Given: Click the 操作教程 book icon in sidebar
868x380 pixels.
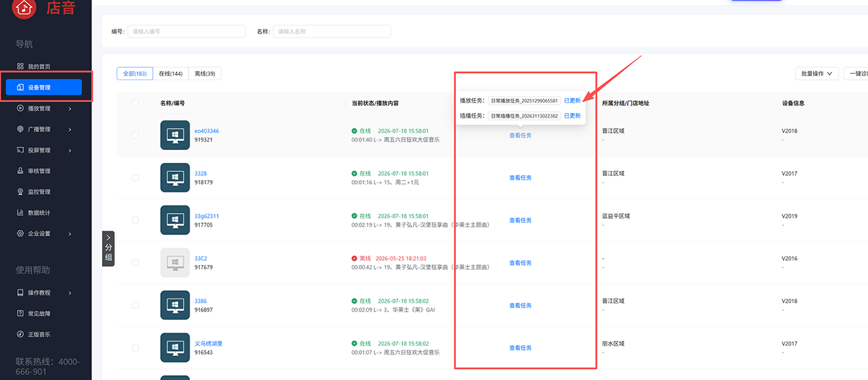Looking at the screenshot, I should 21,292.
